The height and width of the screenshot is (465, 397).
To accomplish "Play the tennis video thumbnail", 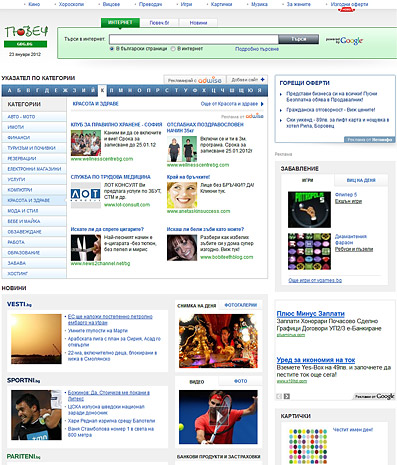I will point(218,417).
